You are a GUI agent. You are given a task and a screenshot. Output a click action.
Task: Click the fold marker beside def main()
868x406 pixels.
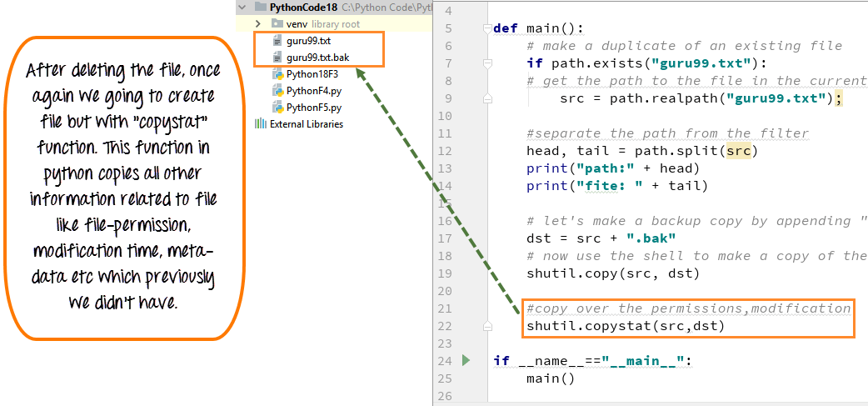[x=486, y=28]
